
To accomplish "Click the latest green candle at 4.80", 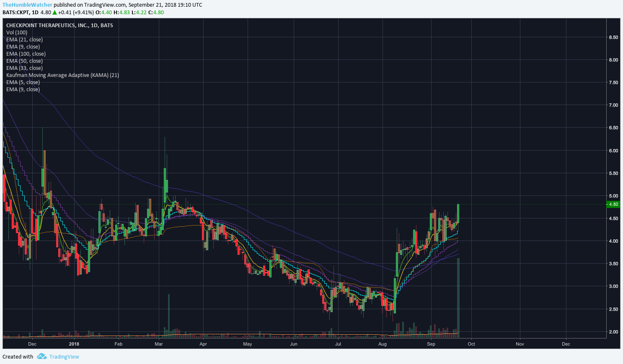I will click(458, 213).
